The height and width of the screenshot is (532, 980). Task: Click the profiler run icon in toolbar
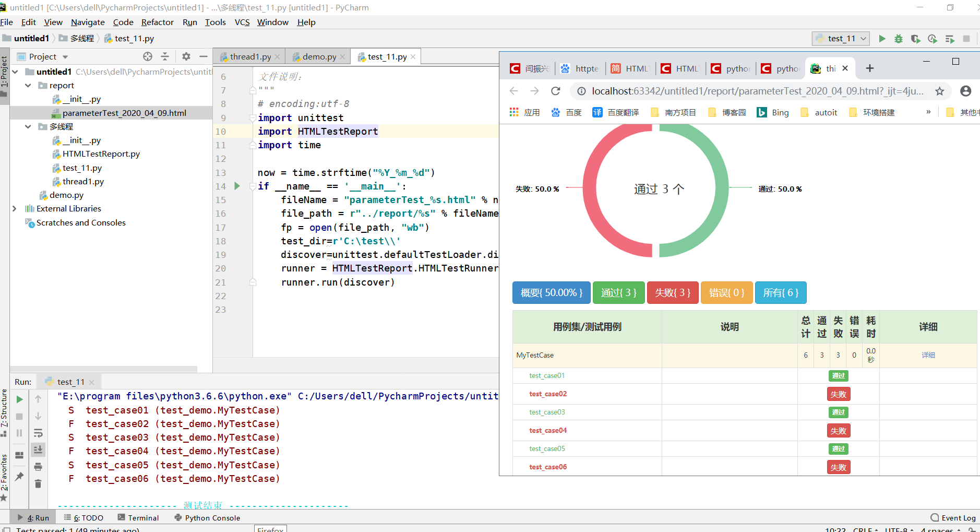[x=933, y=39]
